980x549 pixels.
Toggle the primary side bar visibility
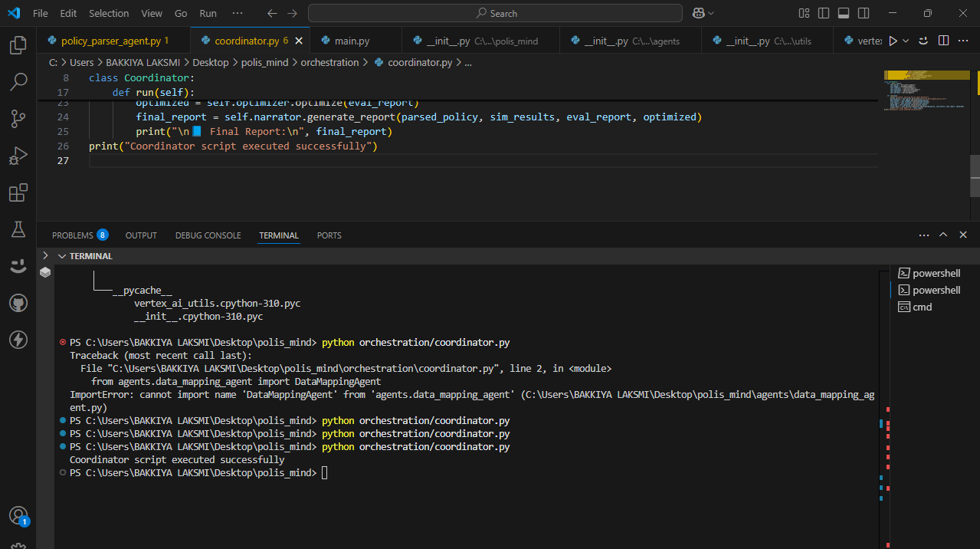[824, 13]
